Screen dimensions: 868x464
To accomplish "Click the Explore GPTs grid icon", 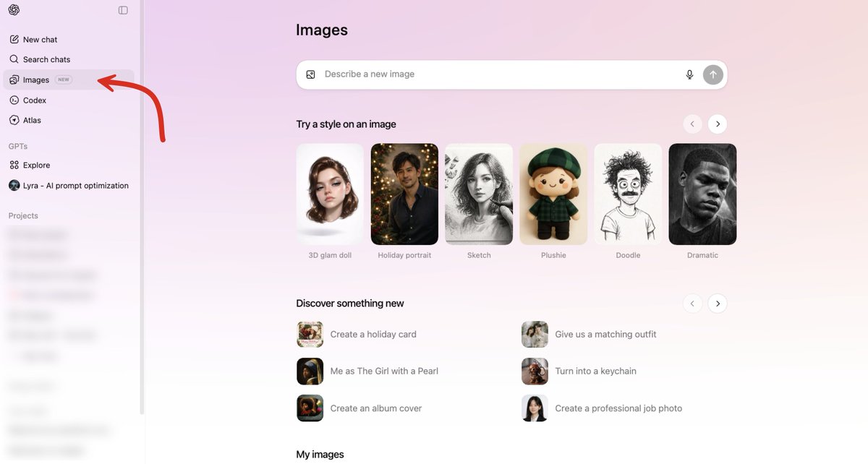I will (14, 165).
